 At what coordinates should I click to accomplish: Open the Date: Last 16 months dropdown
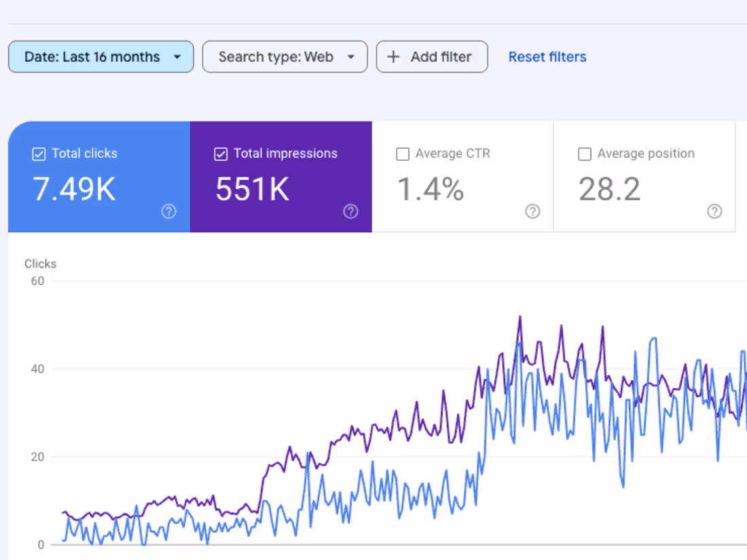(101, 57)
